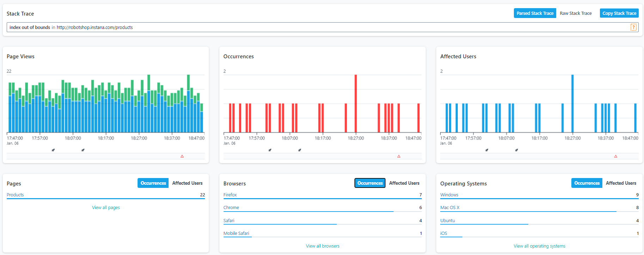This screenshot has width=644, height=255.
Task: Click the count 7 in Firefox row
Action: click(x=420, y=195)
